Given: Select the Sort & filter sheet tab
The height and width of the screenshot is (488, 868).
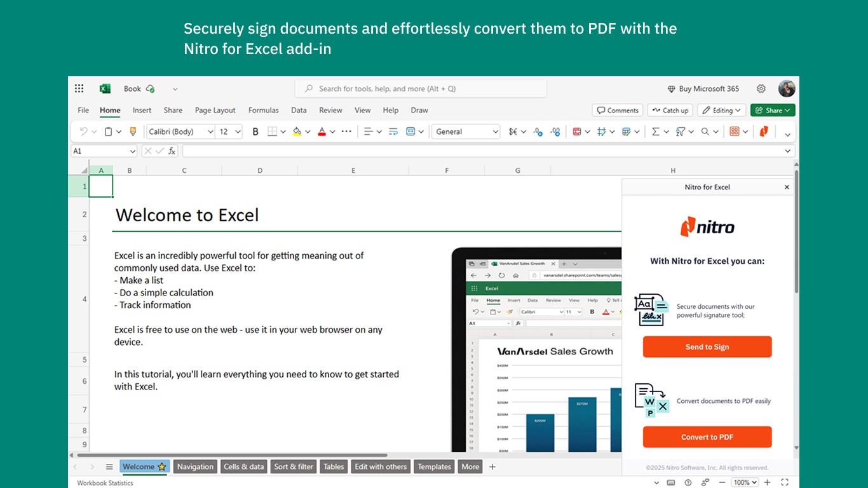Looking at the screenshot, I should pyautogui.click(x=294, y=466).
